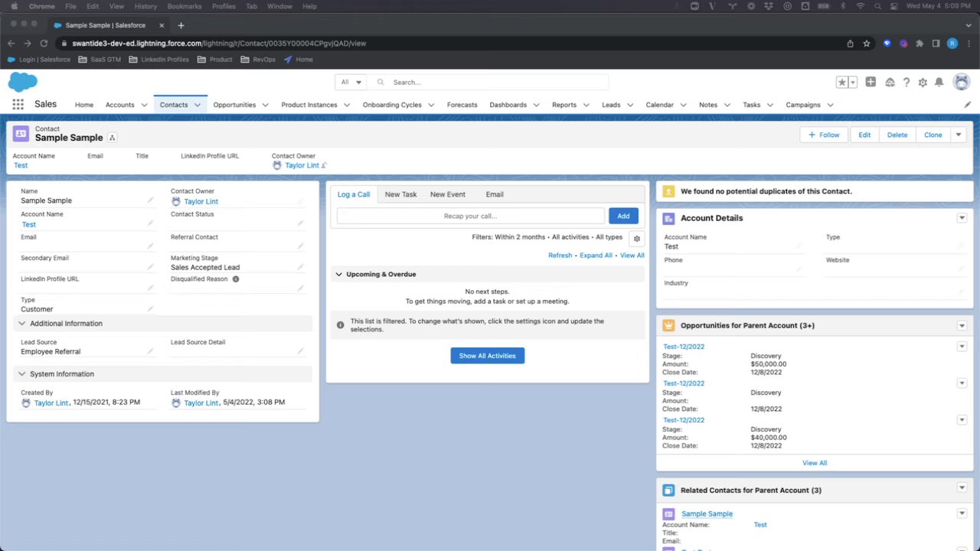
Task: Click the Salesforce cloud logo
Action: point(22,82)
